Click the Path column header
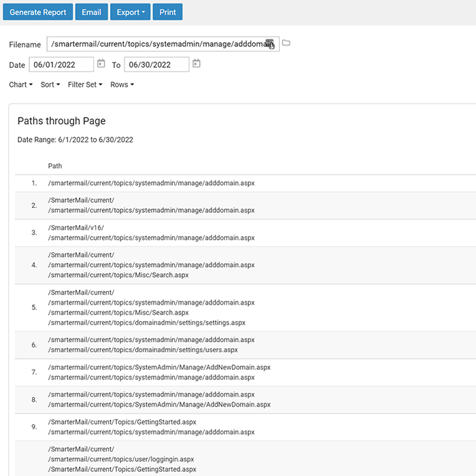Screen dimensions: 476x476 (x=55, y=166)
